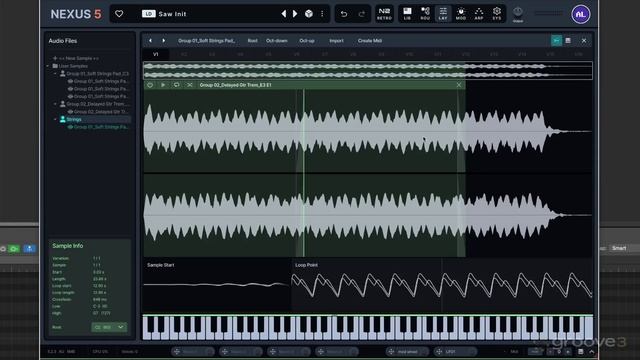This screenshot has width=640, height=360.
Task: Toggle eye of Group 02_Delayed Str sample
Action: pyautogui.click(x=70, y=112)
